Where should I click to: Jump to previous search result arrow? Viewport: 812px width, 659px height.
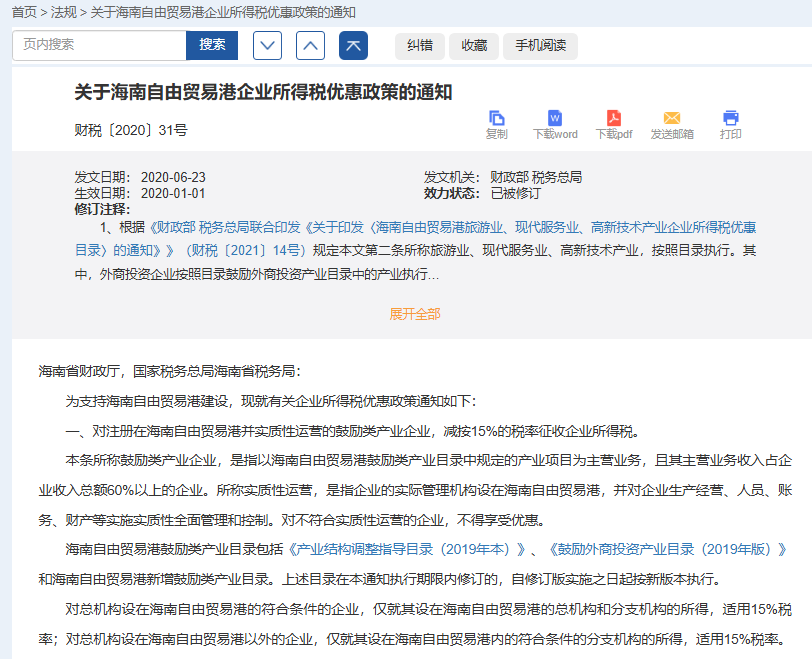(311, 46)
